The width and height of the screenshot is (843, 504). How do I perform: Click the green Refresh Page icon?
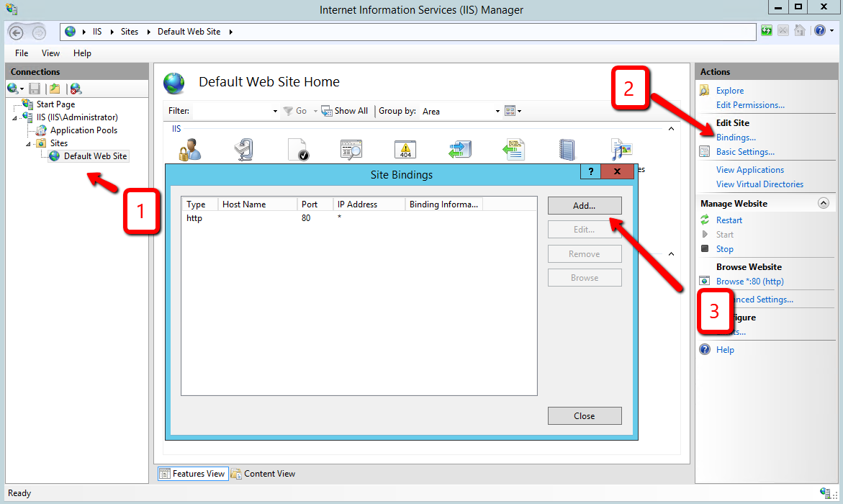tap(767, 31)
